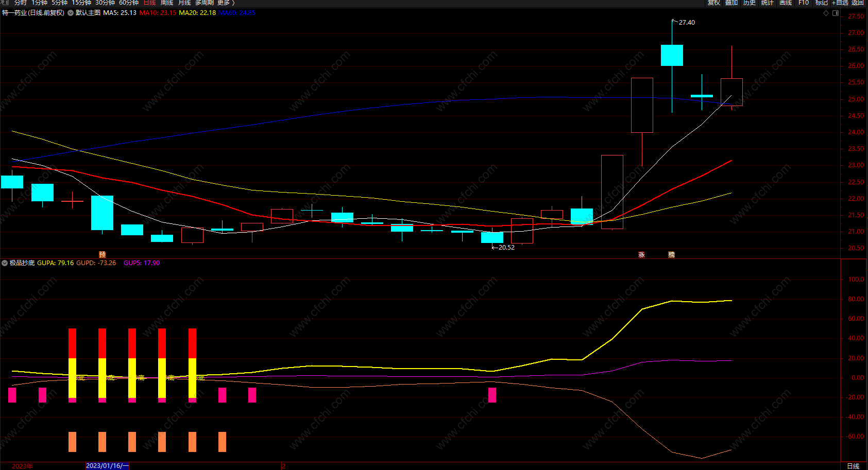This screenshot has width=868, height=470.
Task: Toggle the top-left panel collapse icon
Action: coord(5,3)
